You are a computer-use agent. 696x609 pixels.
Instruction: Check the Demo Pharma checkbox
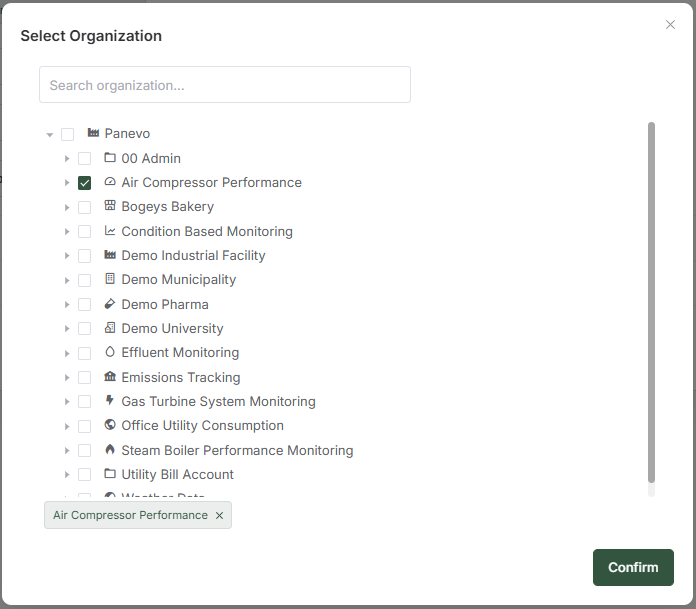pyautogui.click(x=84, y=304)
